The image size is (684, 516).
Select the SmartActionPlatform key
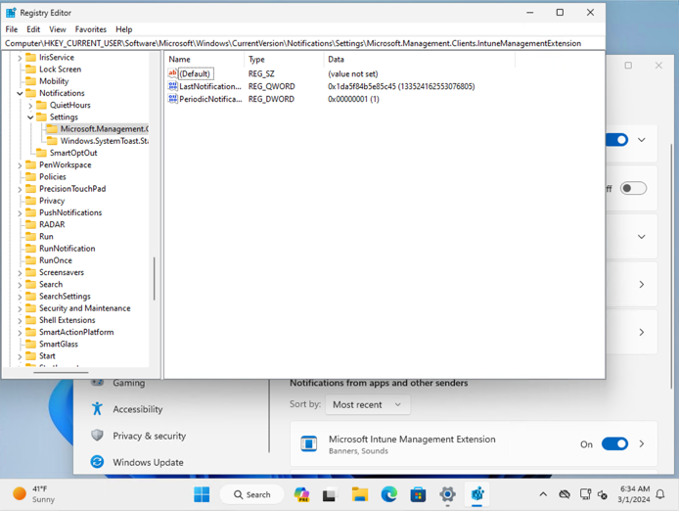[76, 332]
